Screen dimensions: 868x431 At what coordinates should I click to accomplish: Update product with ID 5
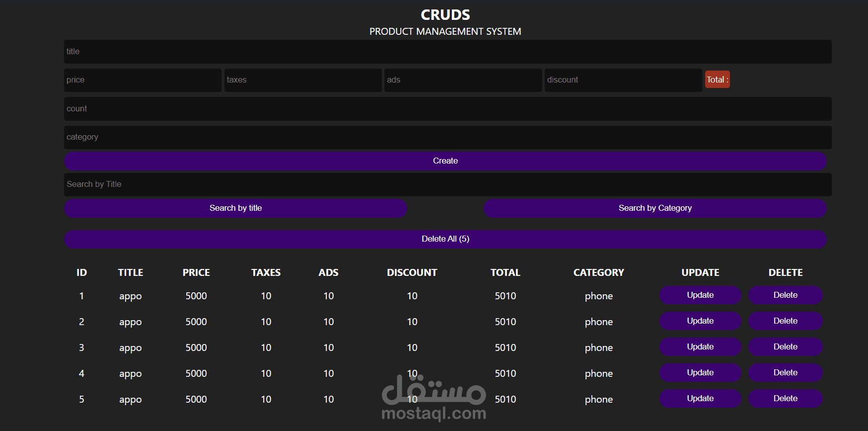tap(700, 399)
